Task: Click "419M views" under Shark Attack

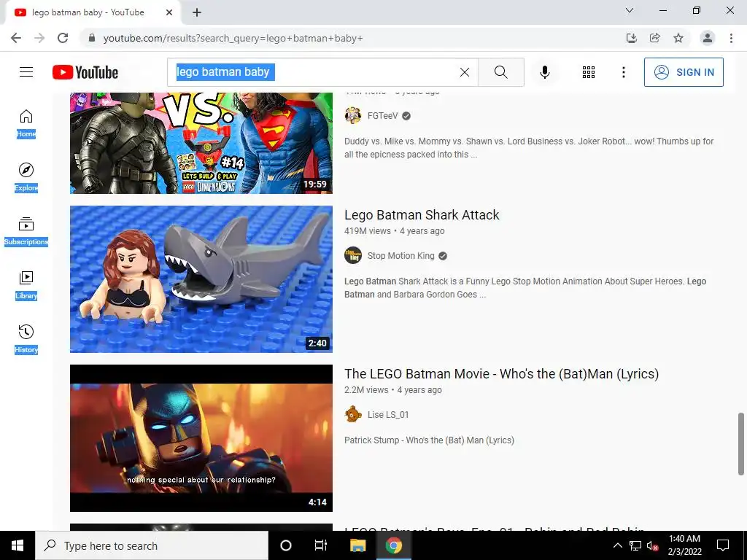Action: tap(368, 231)
